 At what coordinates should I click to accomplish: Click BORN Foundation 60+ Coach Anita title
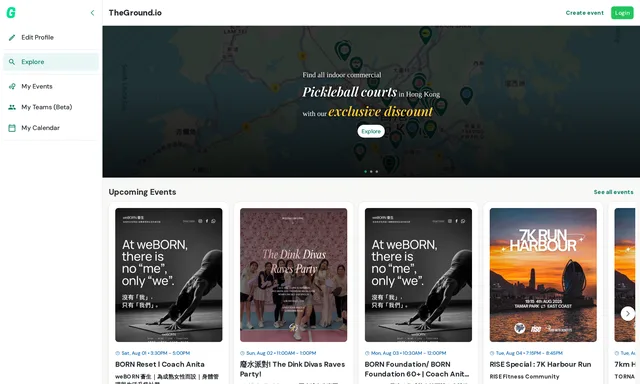pos(417,369)
